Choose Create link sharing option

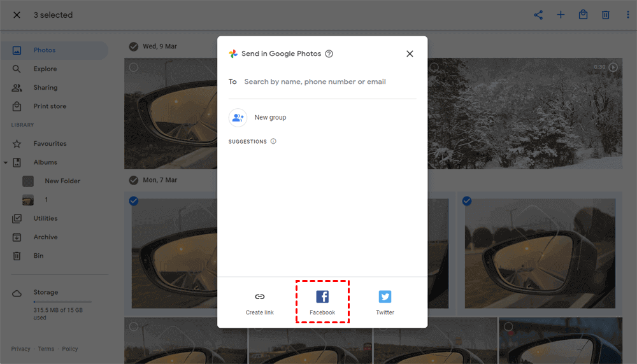(x=260, y=303)
